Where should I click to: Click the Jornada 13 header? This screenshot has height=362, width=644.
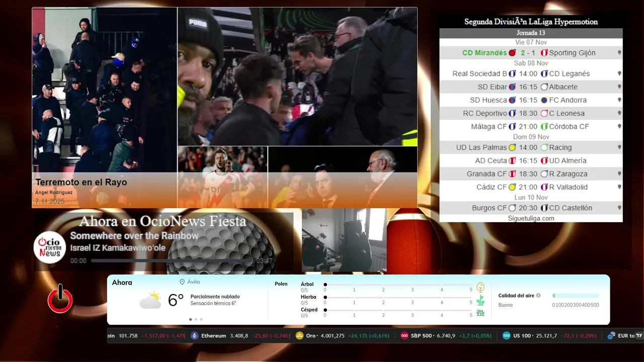[x=531, y=33]
